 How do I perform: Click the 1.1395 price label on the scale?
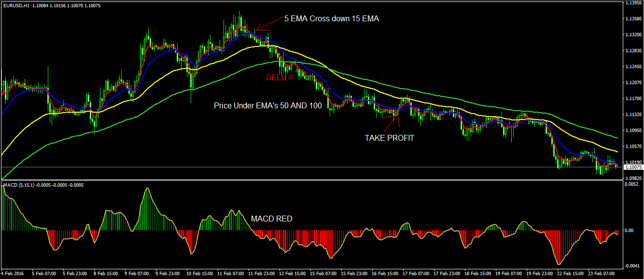click(634, 4)
